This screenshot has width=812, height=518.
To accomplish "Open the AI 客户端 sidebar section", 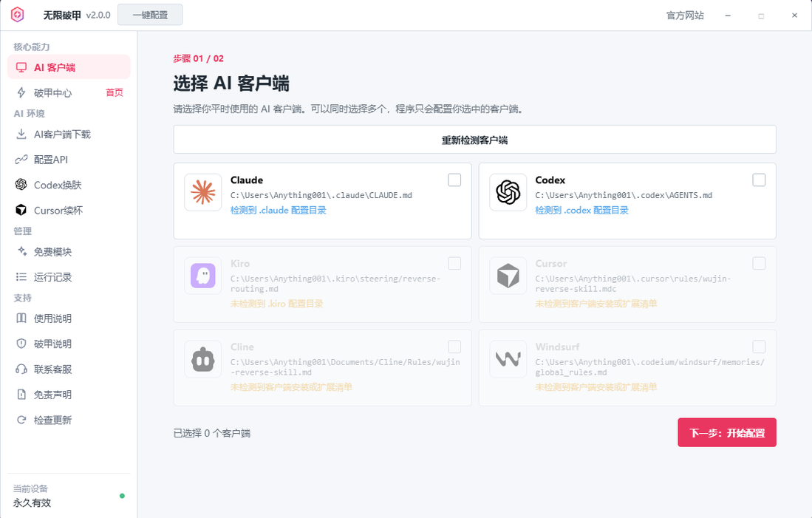I will (x=69, y=67).
